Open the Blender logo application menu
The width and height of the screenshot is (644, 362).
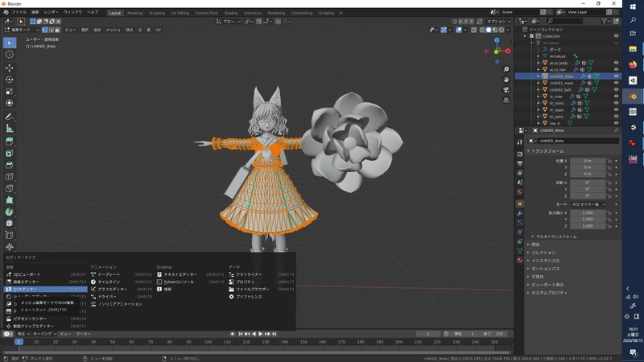point(6,13)
